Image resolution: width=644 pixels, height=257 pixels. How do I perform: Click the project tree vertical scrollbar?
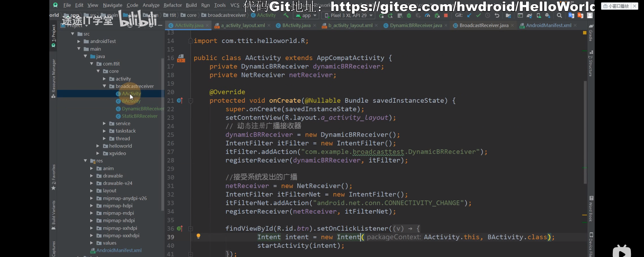tap(162, 134)
